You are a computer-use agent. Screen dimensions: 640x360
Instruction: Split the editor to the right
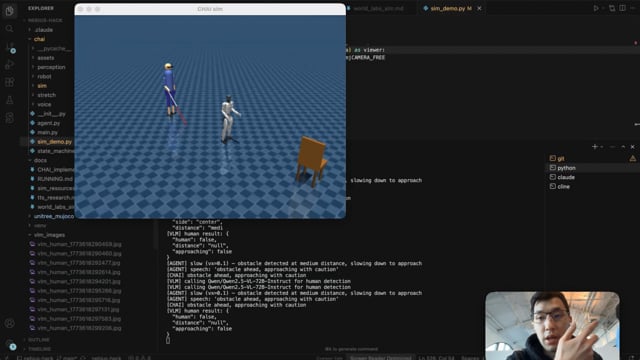(x=622, y=8)
